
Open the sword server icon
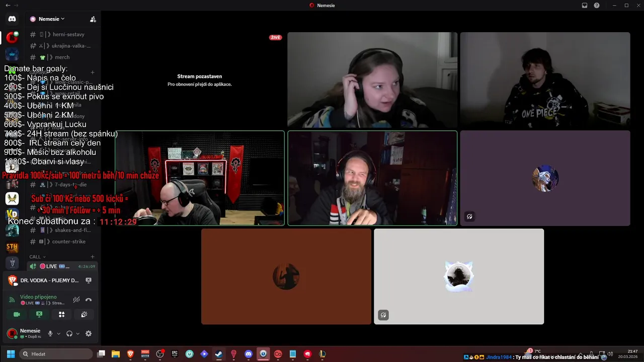12,263
